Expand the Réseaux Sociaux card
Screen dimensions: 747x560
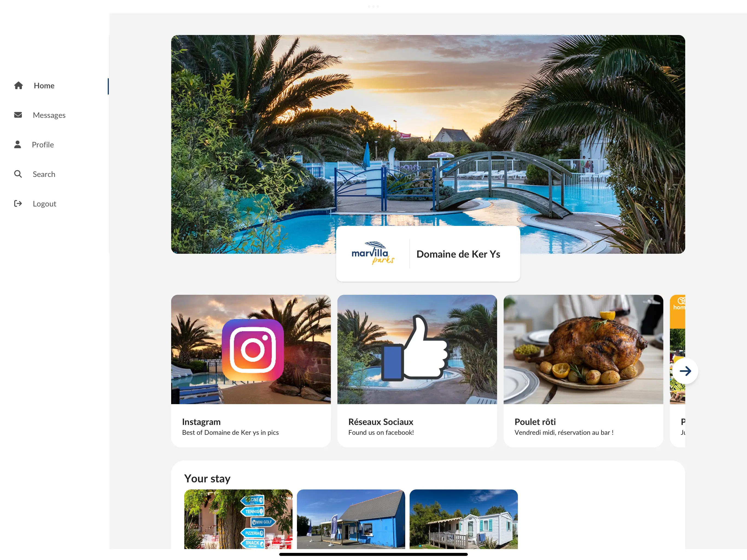417,371
